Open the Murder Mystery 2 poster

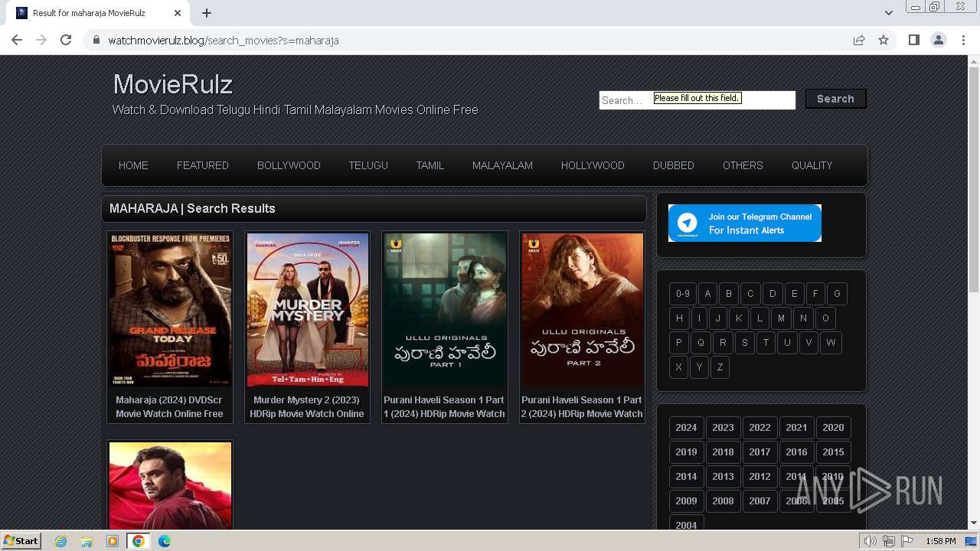(x=307, y=310)
